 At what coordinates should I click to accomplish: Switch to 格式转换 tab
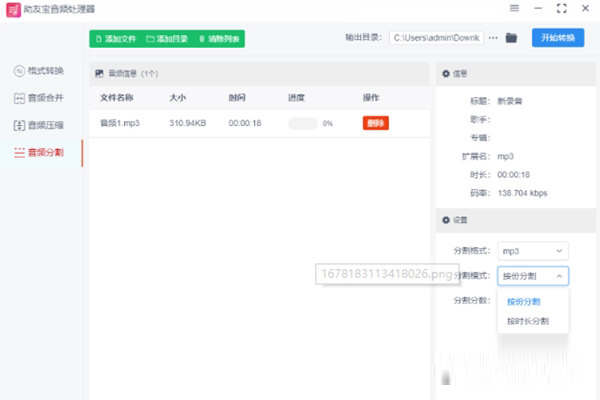pos(39,71)
